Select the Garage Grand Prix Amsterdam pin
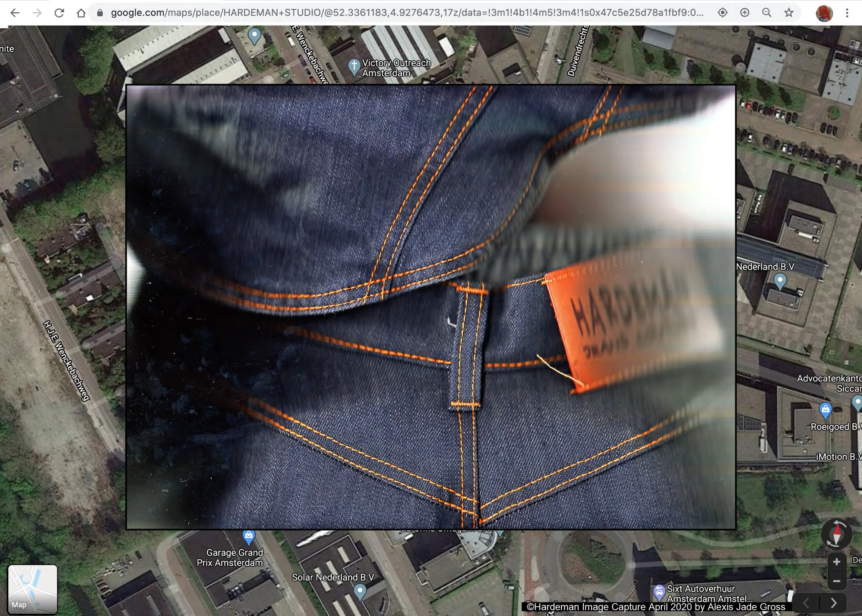This screenshot has height=616, width=862. coord(249,537)
